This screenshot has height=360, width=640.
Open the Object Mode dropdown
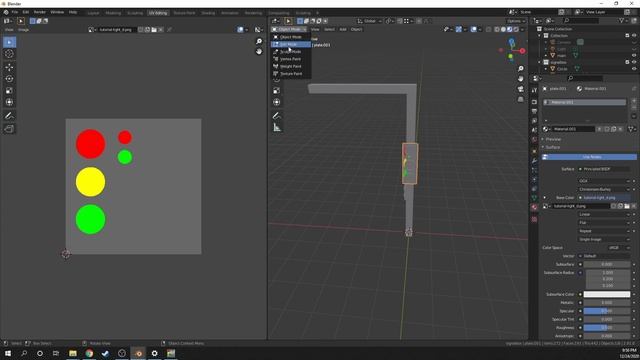(289, 29)
